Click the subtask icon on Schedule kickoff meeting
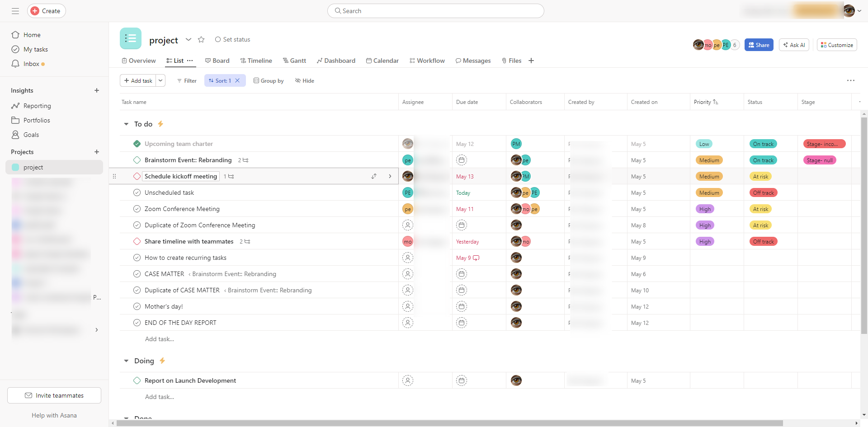Screen dimensions: 868x427 (231, 177)
